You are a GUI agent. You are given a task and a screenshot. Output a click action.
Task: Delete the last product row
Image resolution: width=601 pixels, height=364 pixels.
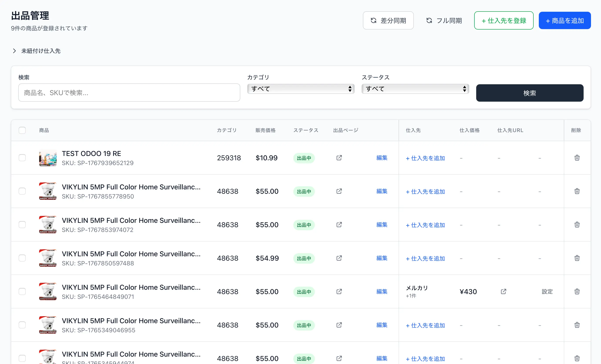[x=577, y=358]
